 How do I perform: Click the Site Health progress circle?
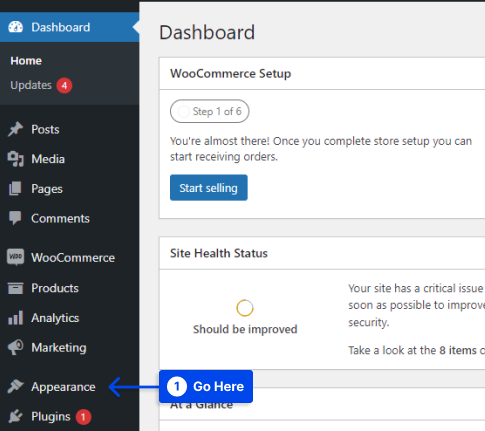click(245, 308)
